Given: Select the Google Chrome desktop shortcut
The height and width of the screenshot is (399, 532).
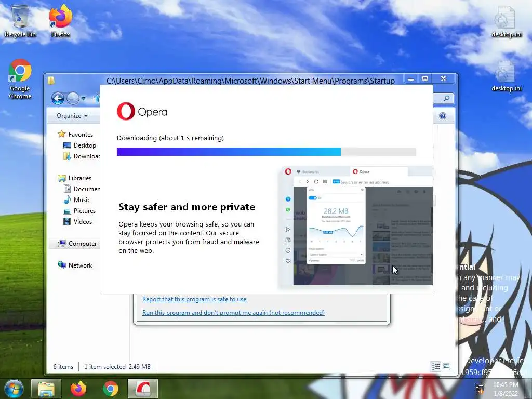Looking at the screenshot, I should pyautogui.click(x=20, y=79).
